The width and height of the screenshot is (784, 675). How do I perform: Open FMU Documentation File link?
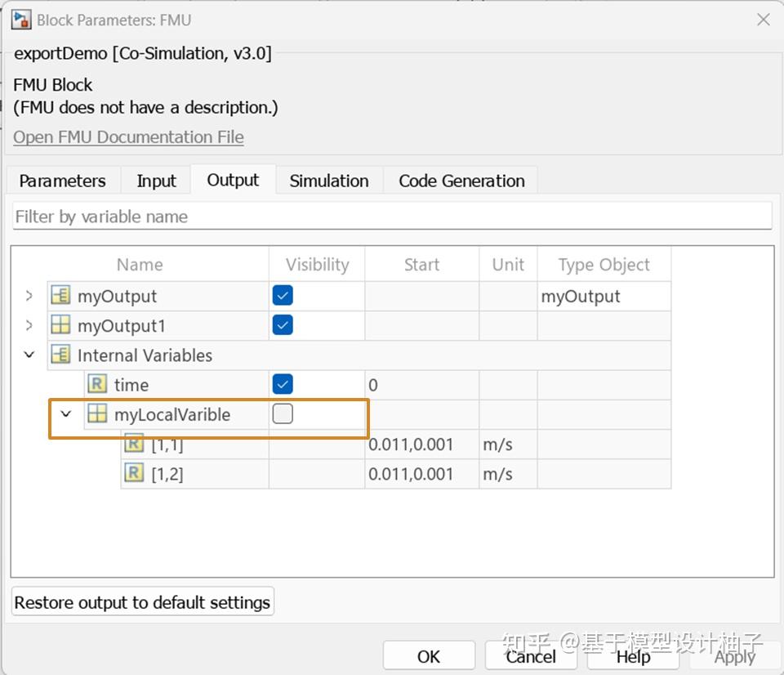tap(127, 136)
